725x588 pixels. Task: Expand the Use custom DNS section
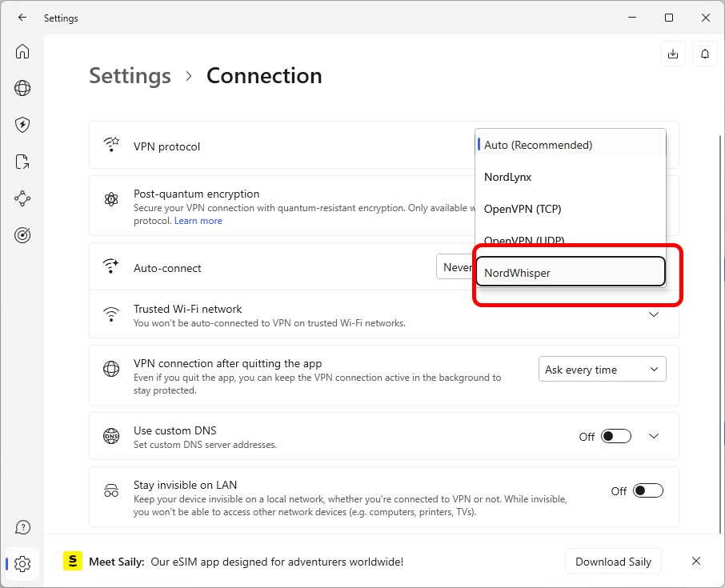click(653, 436)
